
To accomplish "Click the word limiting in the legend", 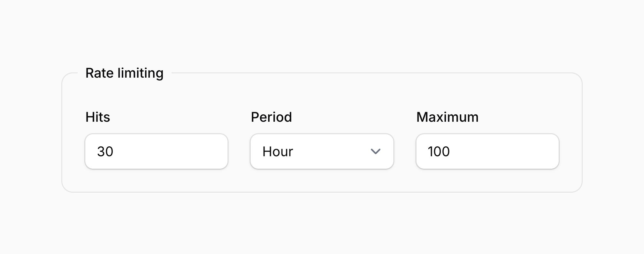I will tap(141, 73).
